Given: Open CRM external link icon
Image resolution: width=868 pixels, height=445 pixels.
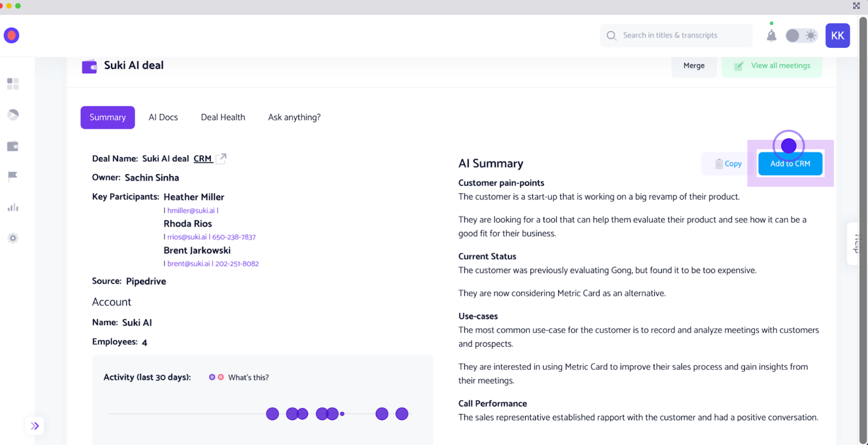Looking at the screenshot, I should [221, 158].
